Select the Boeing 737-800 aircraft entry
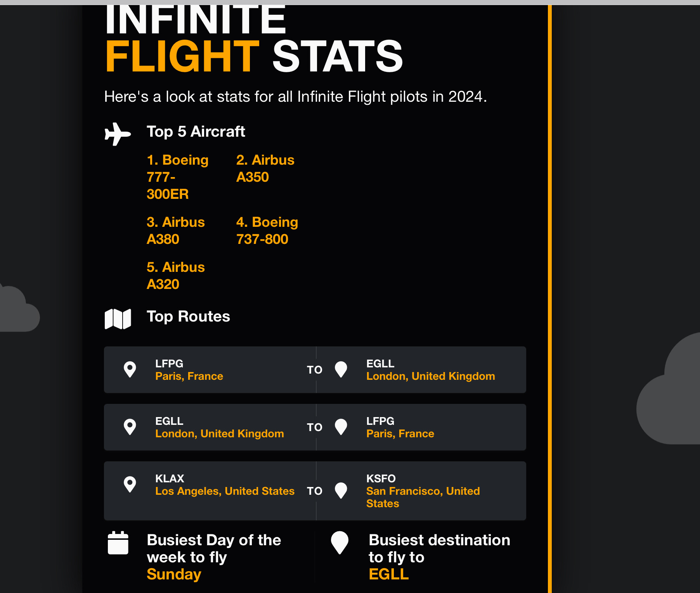The image size is (700, 593). click(267, 231)
